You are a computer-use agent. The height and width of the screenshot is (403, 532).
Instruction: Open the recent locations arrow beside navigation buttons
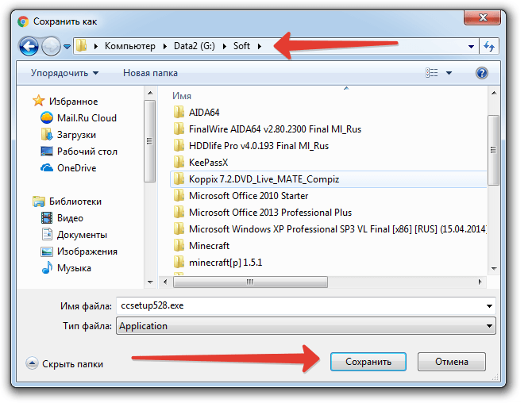67,47
